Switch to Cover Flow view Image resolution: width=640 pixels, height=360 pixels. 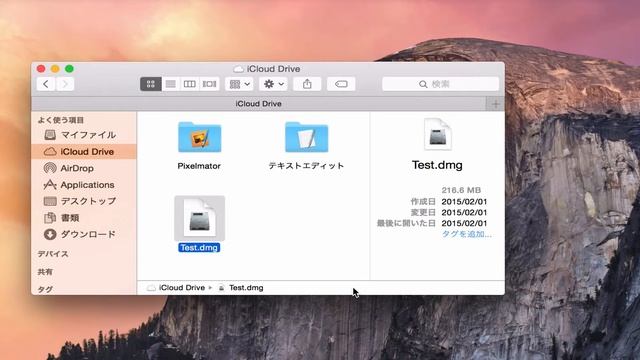pos(209,84)
